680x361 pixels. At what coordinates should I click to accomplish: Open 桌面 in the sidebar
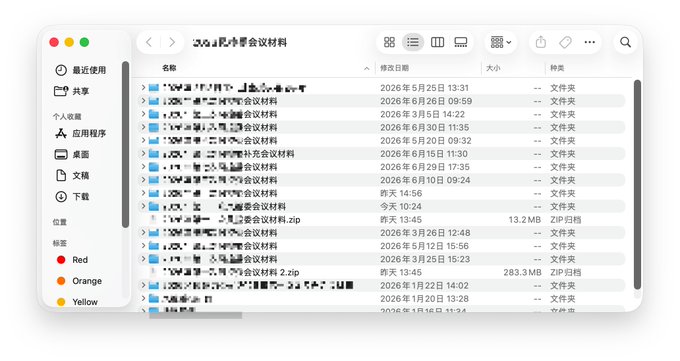(72, 154)
